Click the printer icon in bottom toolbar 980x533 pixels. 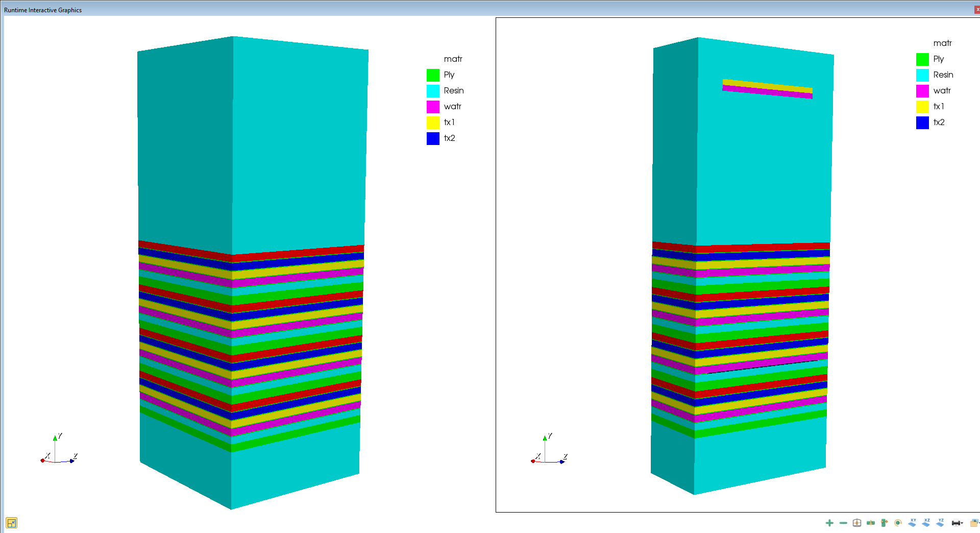coord(955,523)
